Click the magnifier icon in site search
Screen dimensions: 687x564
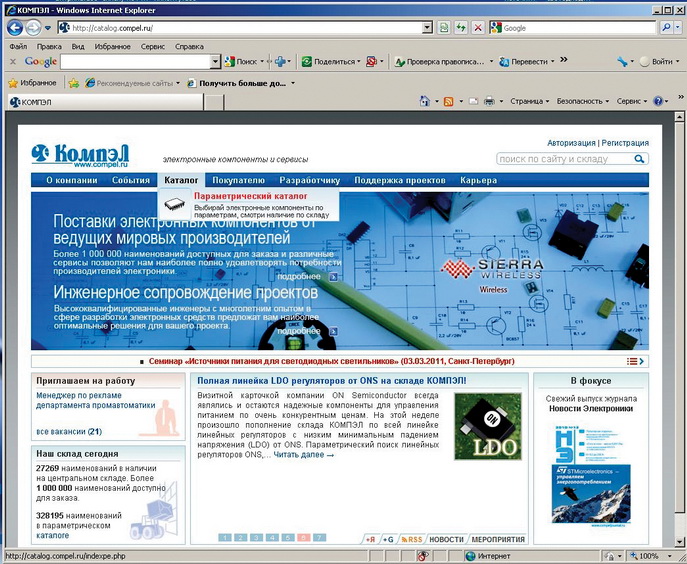pyautogui.click(x=640, y=159)
